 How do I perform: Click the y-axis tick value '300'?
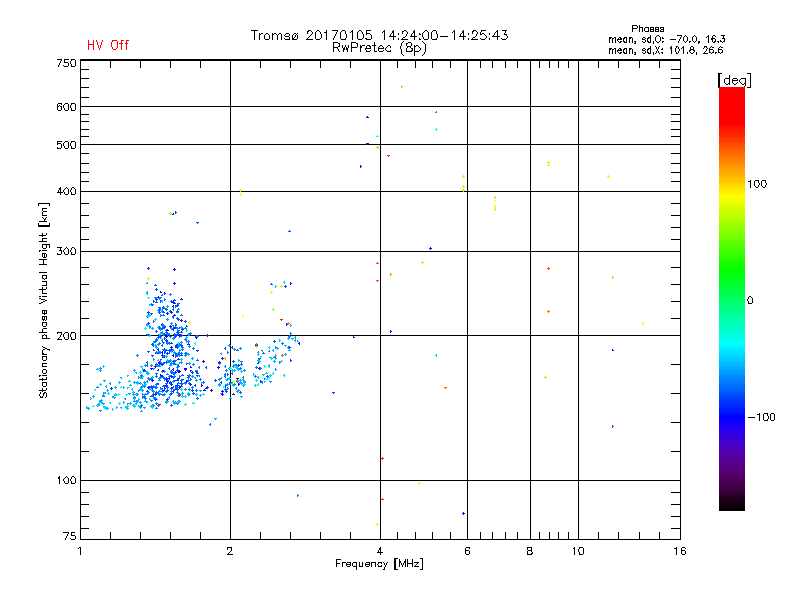66,251
